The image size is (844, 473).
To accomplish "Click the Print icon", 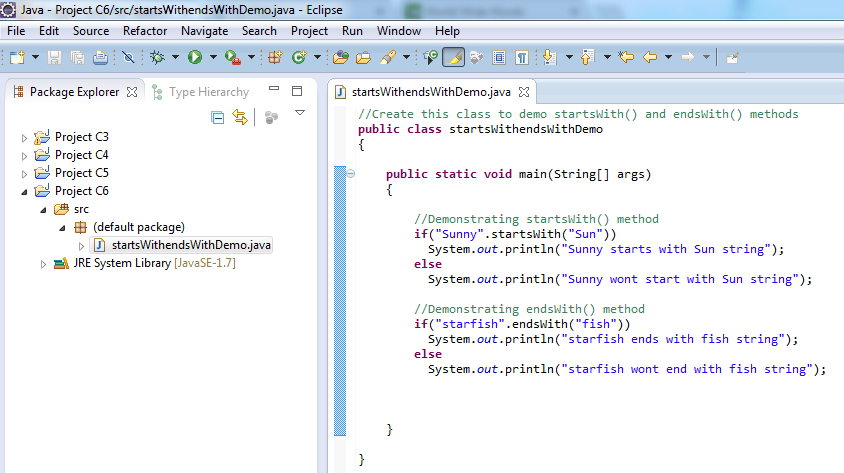I will pos(100,57).
